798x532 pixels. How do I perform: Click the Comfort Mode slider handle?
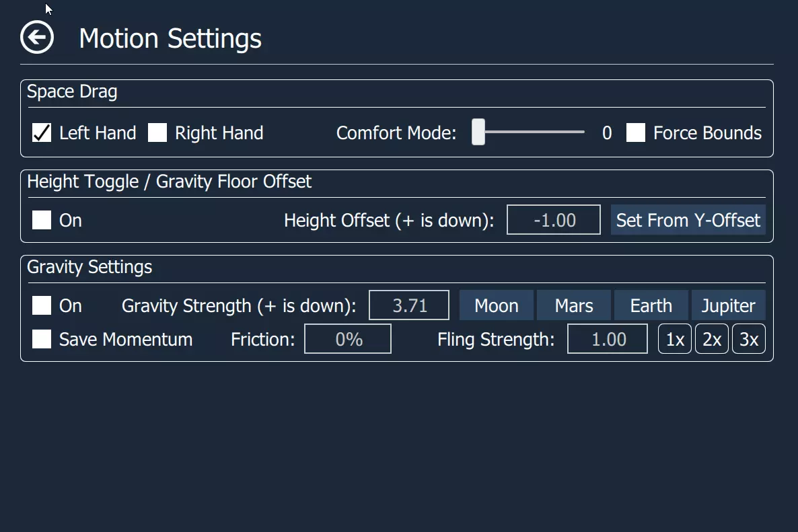tap(478, 132)
